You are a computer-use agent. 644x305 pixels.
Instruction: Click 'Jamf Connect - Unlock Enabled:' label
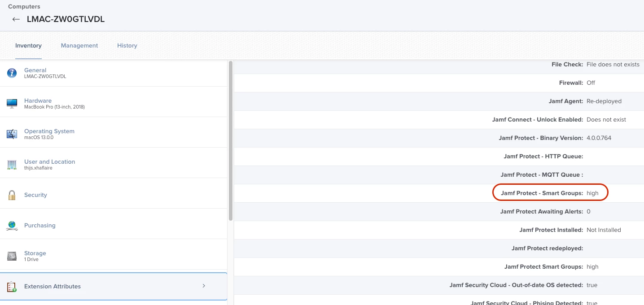click(538, 120)
